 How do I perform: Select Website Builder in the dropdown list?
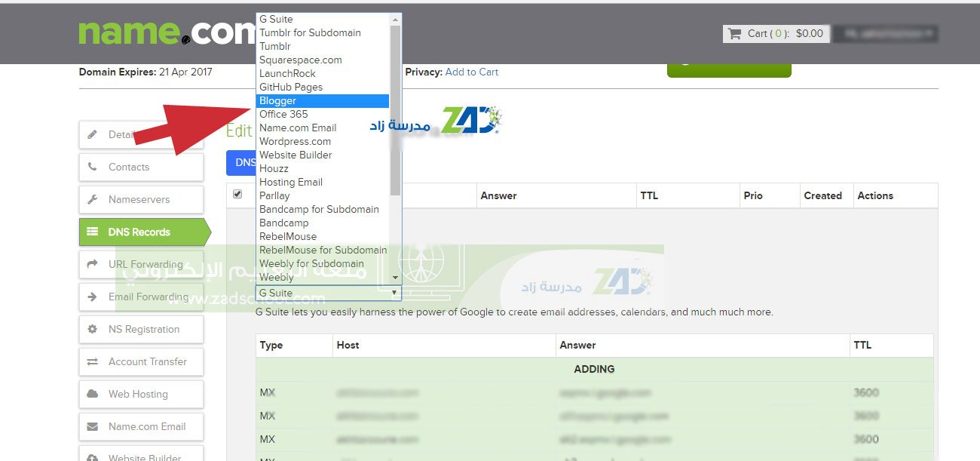coord(323,155)
